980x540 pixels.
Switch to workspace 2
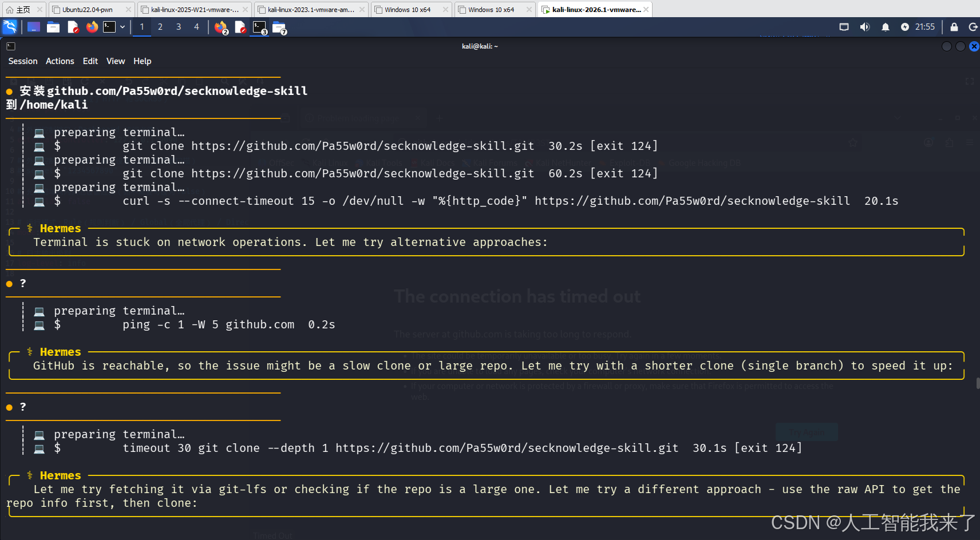click(160, 27)
